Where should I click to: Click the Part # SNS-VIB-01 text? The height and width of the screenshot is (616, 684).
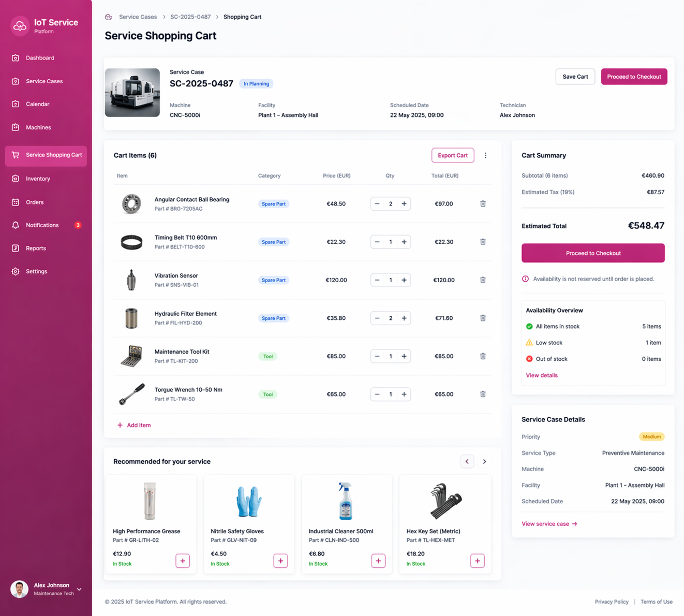coord(176,285)
